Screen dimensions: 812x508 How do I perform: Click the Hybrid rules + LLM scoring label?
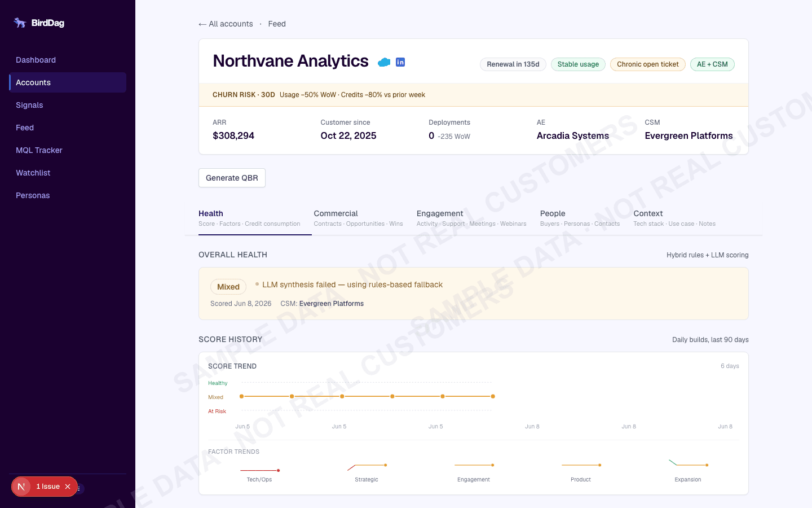click(708, 255)
